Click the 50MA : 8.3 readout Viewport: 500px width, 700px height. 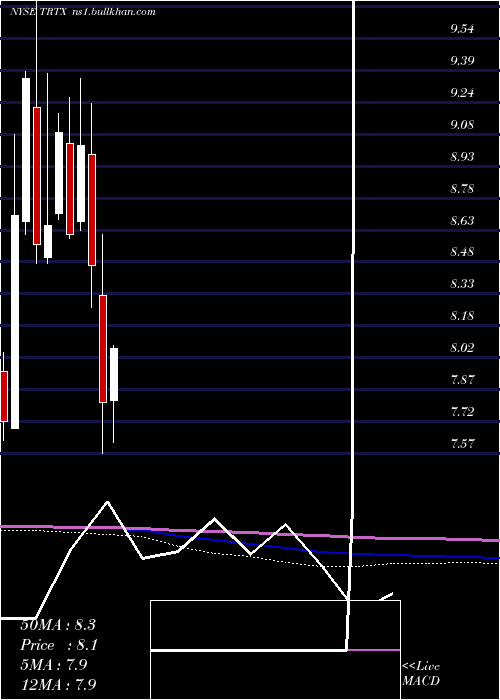click(58, 625)
